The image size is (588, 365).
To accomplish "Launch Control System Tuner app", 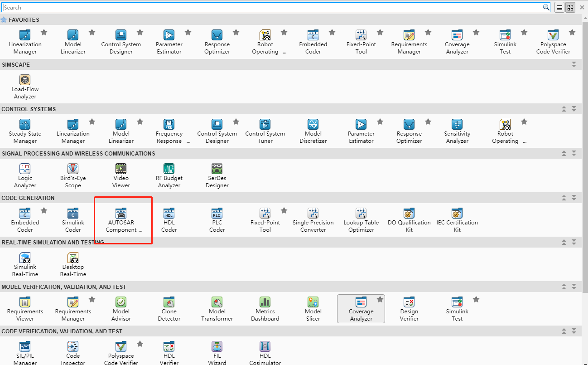I will [265, 131].
